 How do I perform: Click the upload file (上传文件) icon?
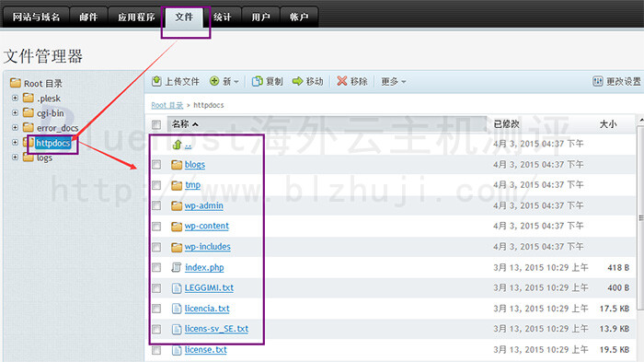coord(156,81)
